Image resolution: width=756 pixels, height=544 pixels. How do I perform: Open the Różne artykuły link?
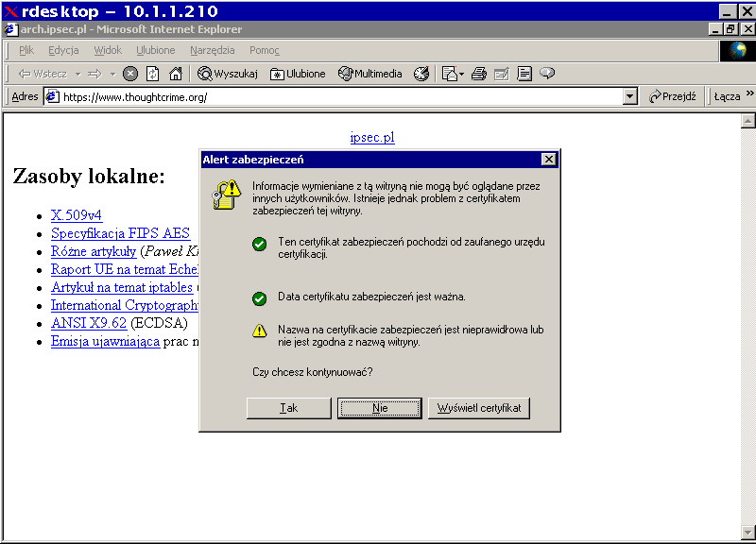click(94, 251)
